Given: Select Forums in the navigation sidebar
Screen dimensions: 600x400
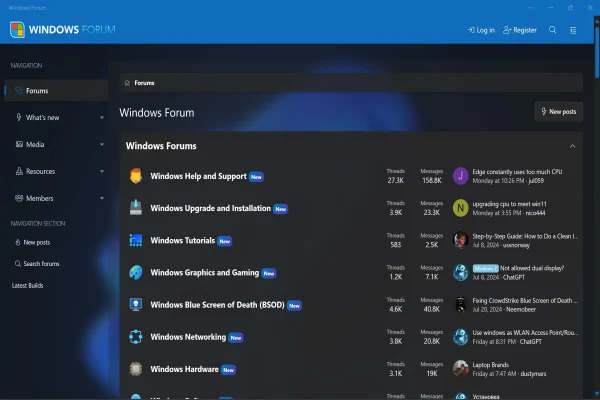Looking at the screenshot, I should click(x=37, y=91).
